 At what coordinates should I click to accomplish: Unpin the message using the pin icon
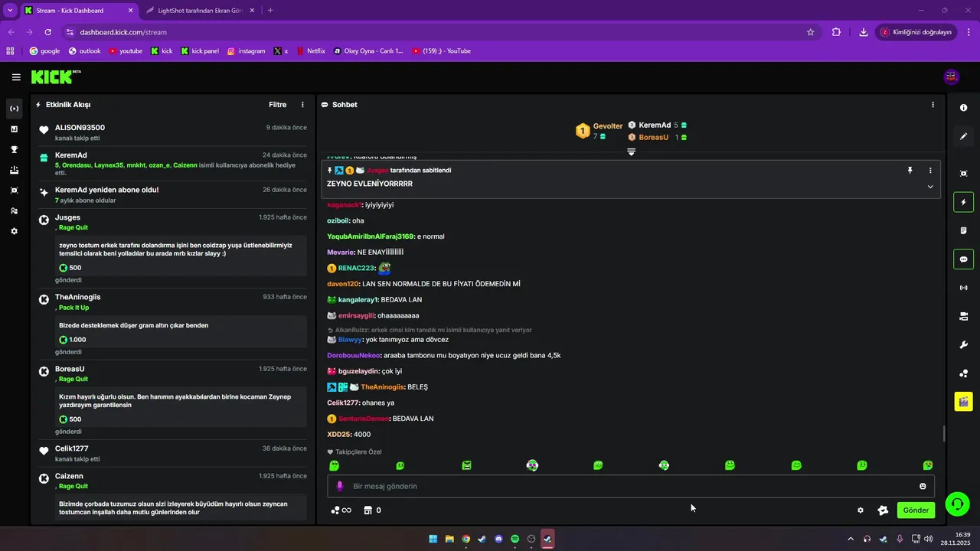pyautogui.click(x=910, y=171)
